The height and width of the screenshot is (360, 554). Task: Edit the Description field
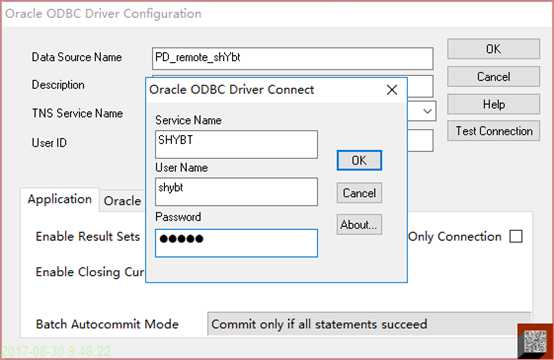420,86
